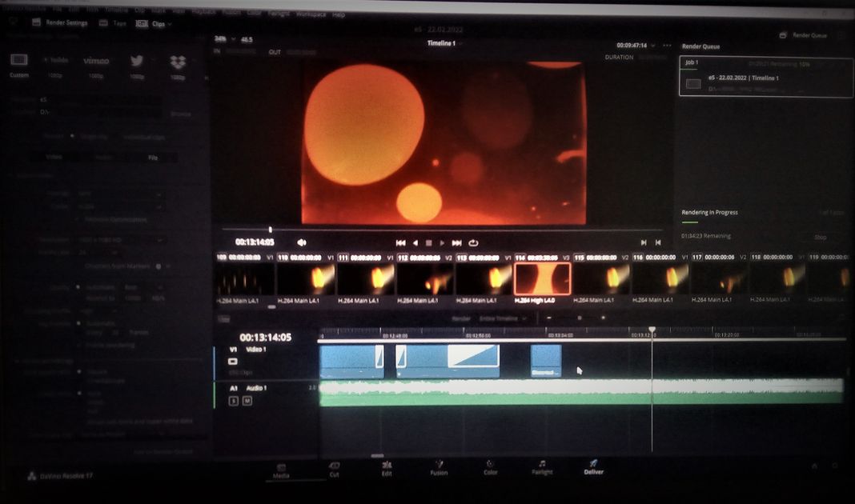Image resolution: width=855 pixels, height=504 pixels.
Task: Jump to the first frame in viewer
Action: pyautogui.click(x=400, y=242)
